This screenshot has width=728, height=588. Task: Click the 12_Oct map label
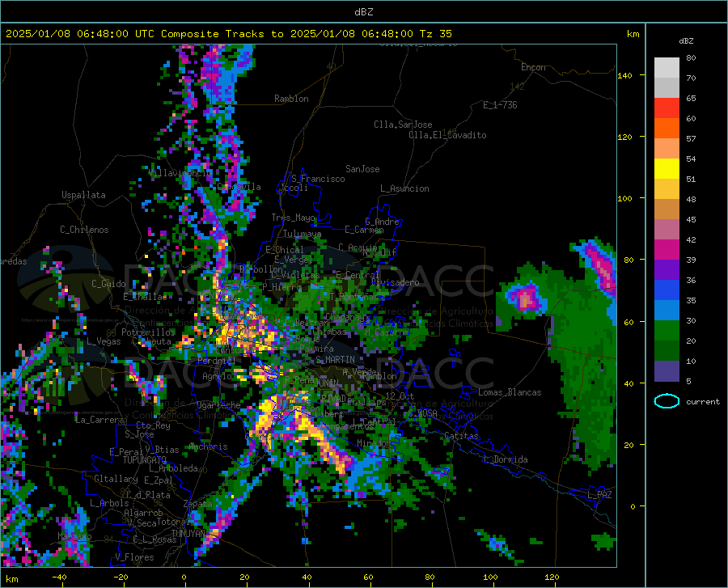[x=400, y=396]
